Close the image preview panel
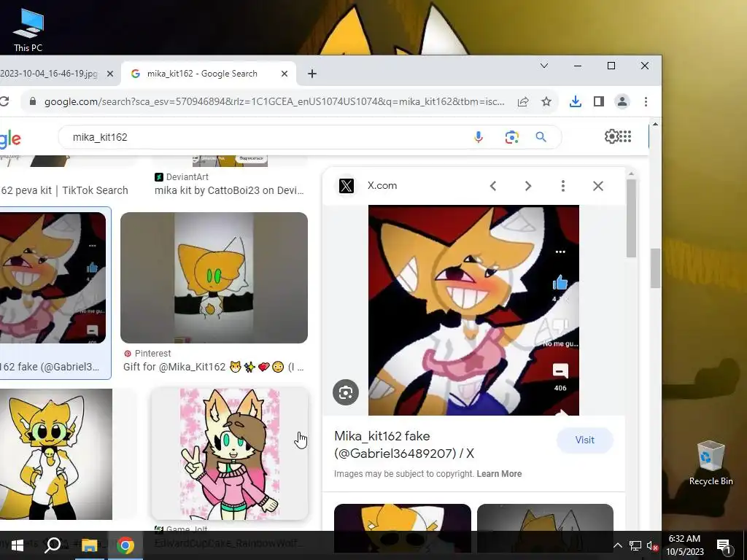Viewport: 747px width, 560px height. tap(598, 186)
